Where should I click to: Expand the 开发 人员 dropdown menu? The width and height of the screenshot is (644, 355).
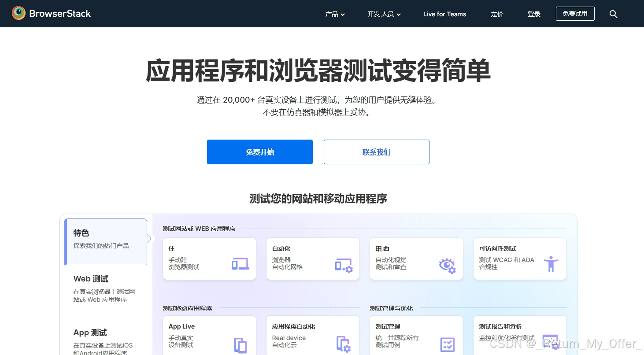pyautogui.click(x=384, y=14)
